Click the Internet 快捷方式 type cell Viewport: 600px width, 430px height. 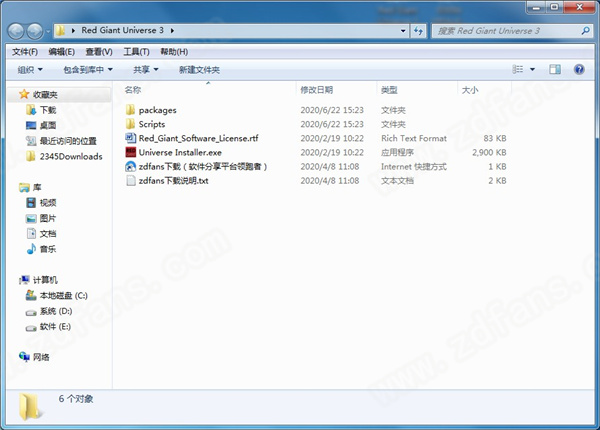(x=414, y=166)
